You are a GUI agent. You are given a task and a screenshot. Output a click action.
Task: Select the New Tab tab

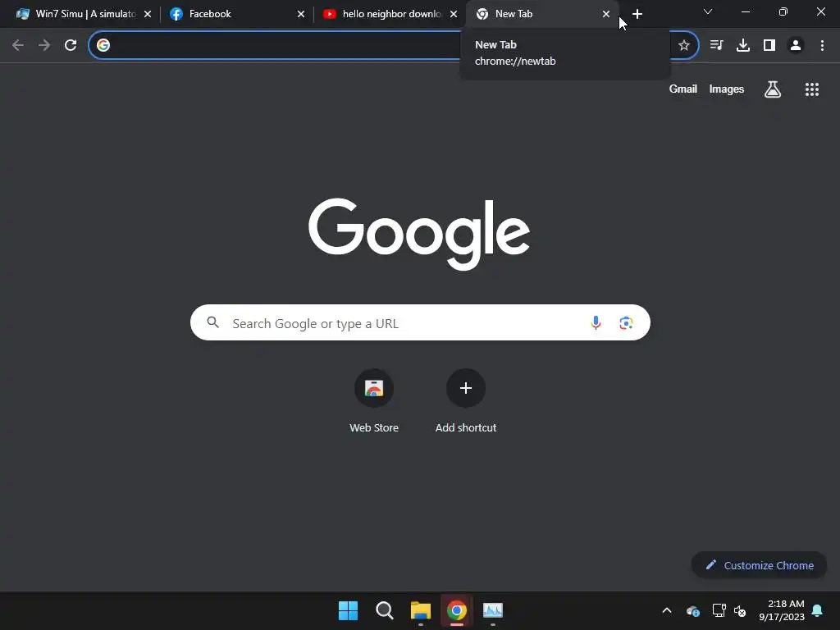541,14
